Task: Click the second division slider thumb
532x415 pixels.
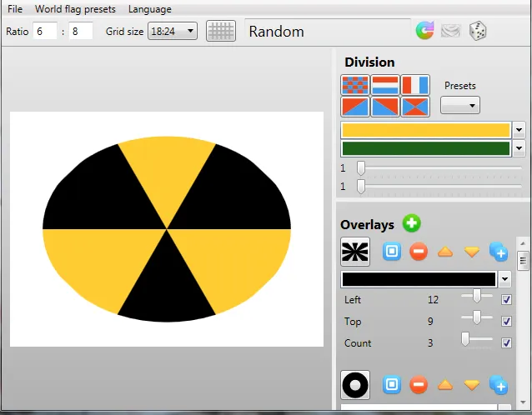Action: pyautogui.click(x=361, y=187)
